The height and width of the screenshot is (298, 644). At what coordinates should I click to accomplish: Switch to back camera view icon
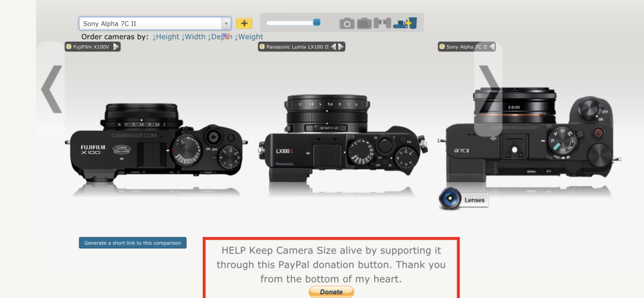(x=365, y=23)
